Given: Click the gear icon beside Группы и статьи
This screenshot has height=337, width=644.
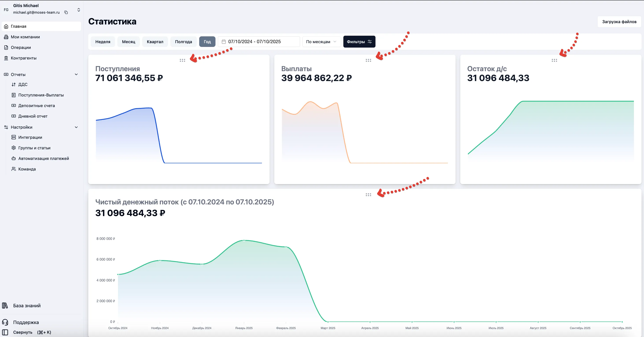Looking at the screenshot, I should [13, 148].
